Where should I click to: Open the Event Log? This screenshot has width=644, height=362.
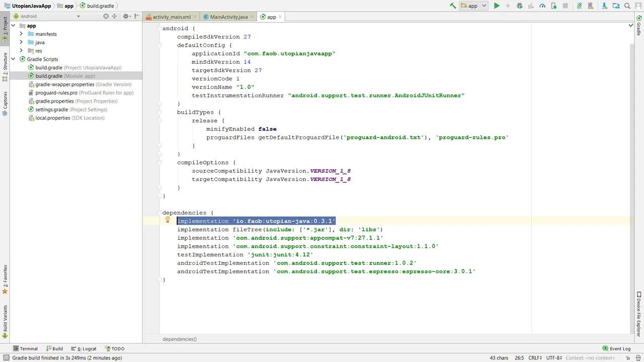(x=616, y=348)
